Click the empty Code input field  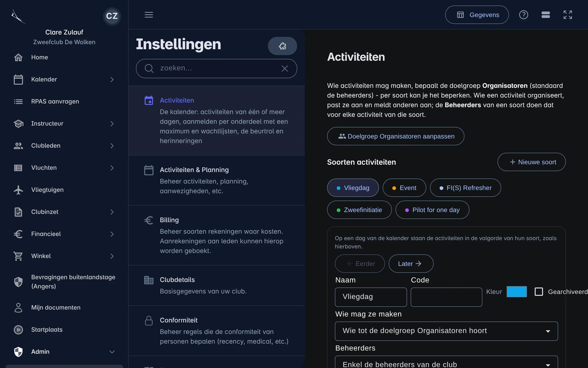click(x=446, y=297)
